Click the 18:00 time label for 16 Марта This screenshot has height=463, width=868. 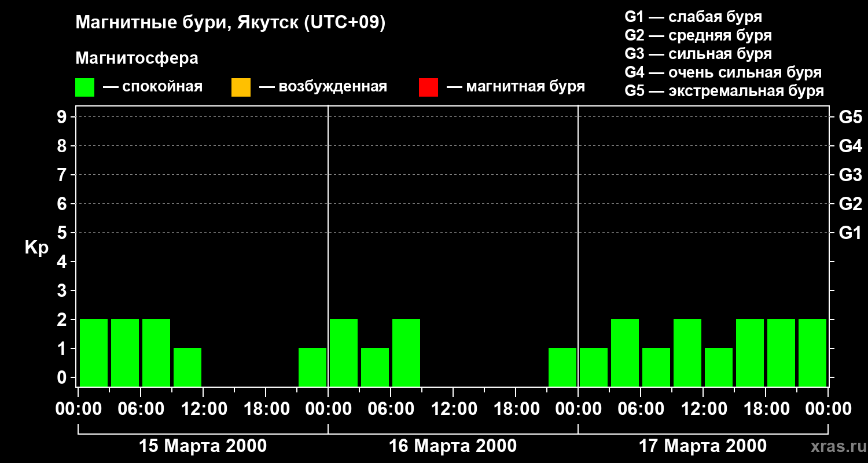(x=516, y=409)
